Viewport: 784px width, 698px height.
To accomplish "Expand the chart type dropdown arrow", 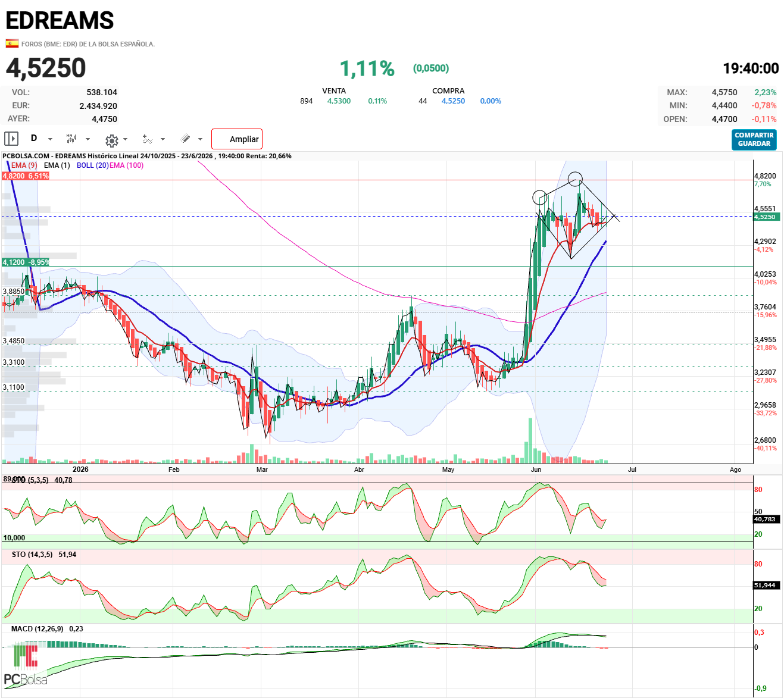I will pyautogui.click(x=88, y=139).
